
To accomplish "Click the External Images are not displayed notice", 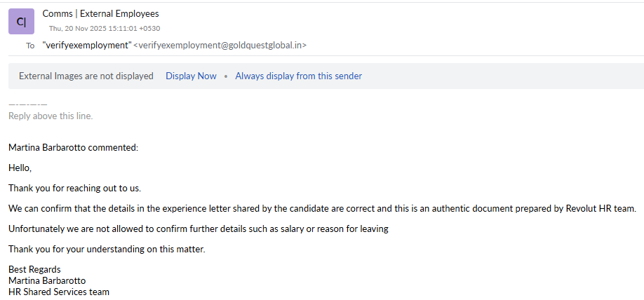I will tap(86, 76).
